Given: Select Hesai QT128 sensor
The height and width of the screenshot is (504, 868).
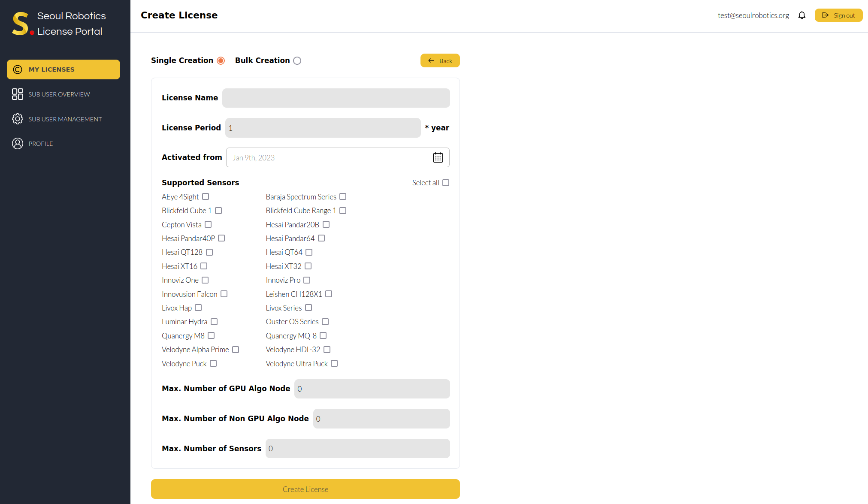Looking at the screenshot, I should click(209, 252).
